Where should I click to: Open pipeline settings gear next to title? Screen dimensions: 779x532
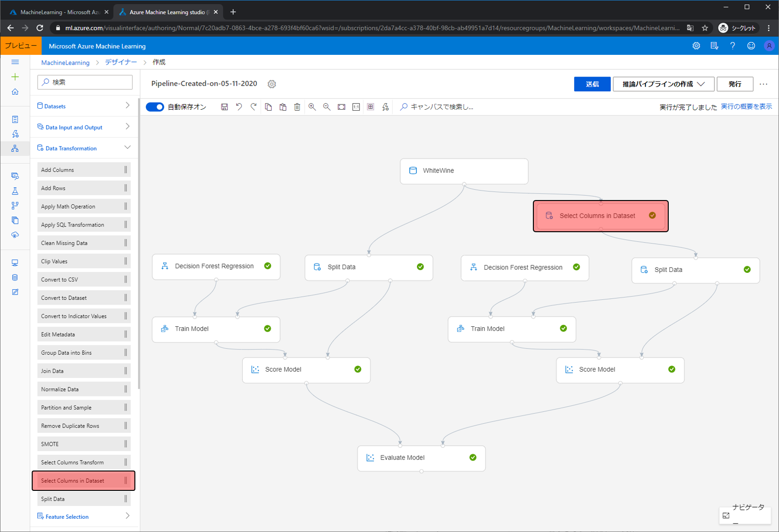point(272,84)
